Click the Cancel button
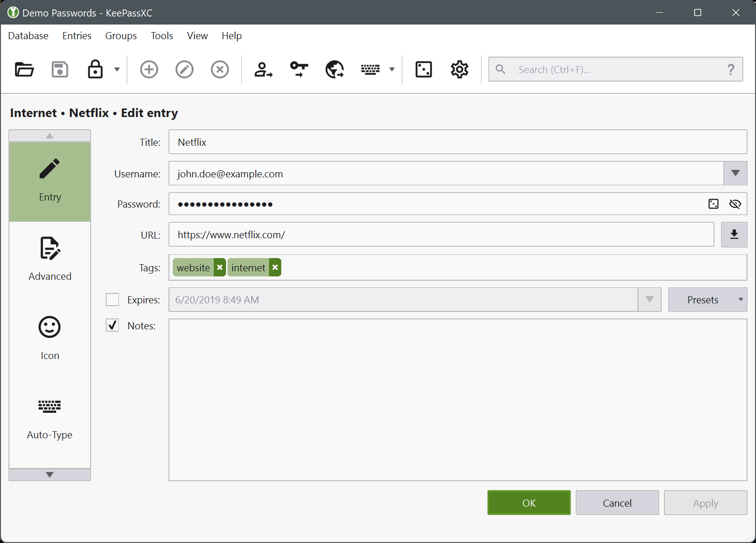The width and height of the screenshot is (756, 543). tap(617, 503)
